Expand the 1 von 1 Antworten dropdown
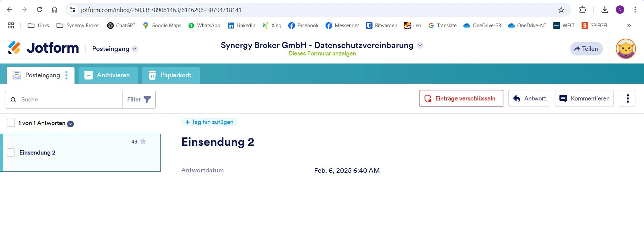644x251 pixels. pyautogui.click(x=70, y=124)
